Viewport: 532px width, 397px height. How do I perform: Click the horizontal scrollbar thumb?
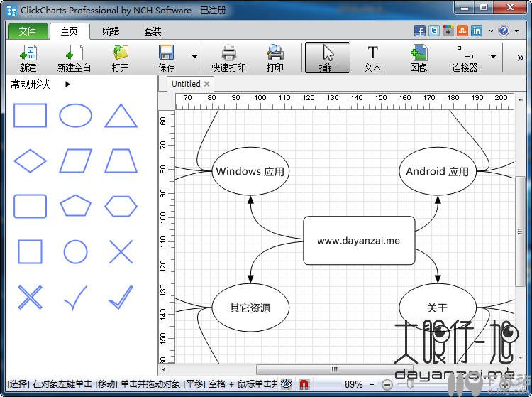click(x=335, y=369)
